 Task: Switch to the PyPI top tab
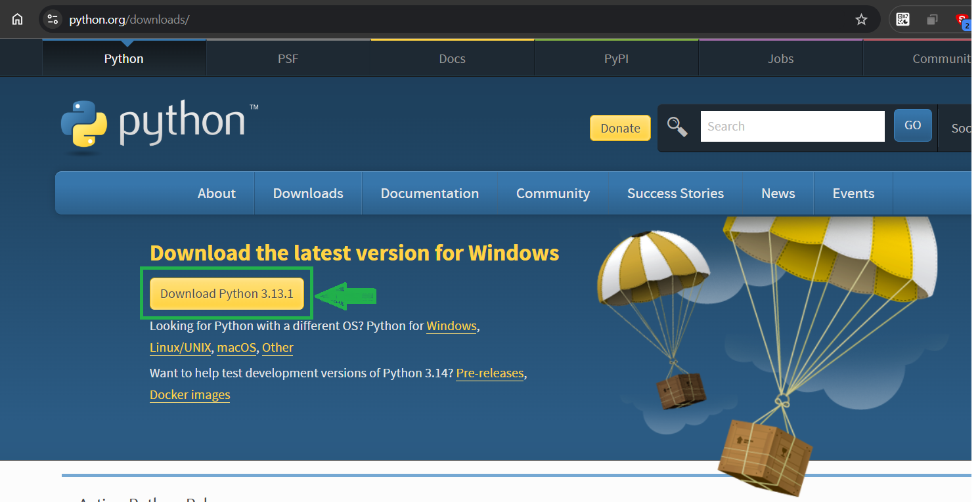(616, 58)
